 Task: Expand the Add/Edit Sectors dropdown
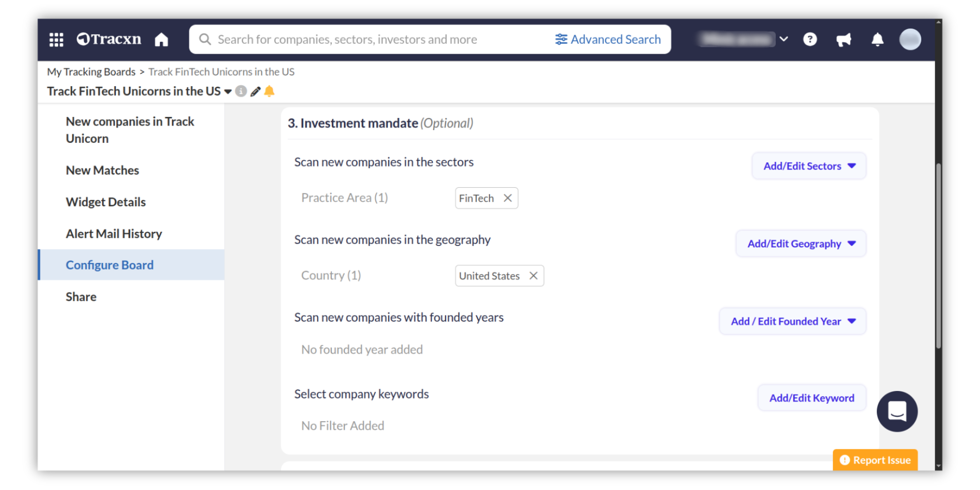[x=809, y=166]
